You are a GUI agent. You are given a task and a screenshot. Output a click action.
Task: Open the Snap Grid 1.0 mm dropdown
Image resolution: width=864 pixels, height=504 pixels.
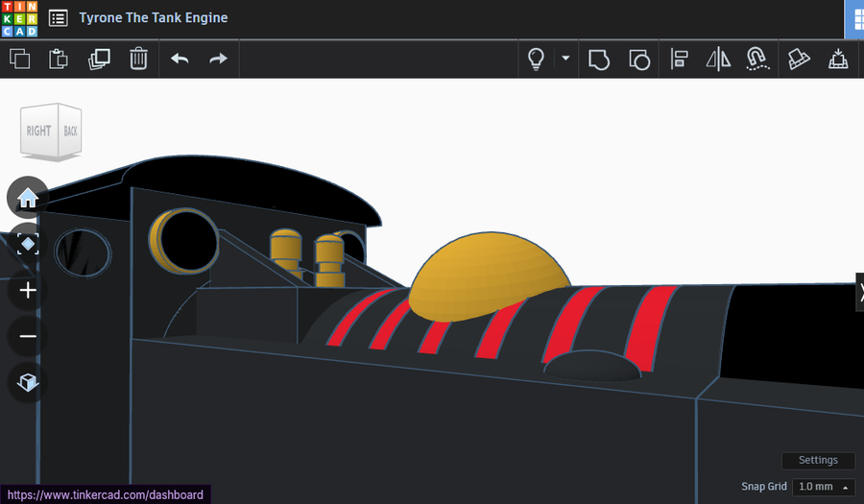point(824,487)
